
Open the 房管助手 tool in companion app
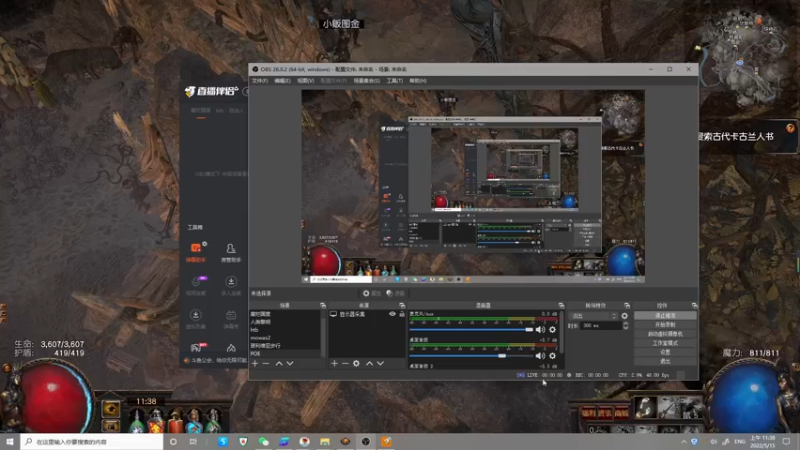(x=231, y=252)
